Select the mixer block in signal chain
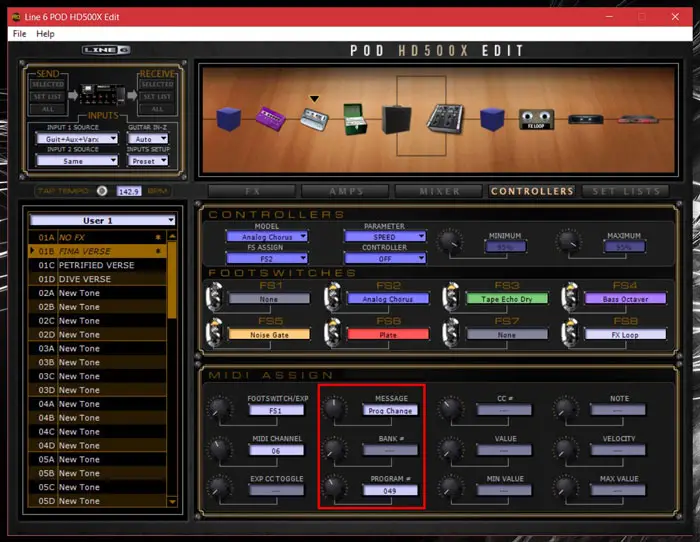The width and height of the screenshot is (700, 542). click(x=445, y=118)
